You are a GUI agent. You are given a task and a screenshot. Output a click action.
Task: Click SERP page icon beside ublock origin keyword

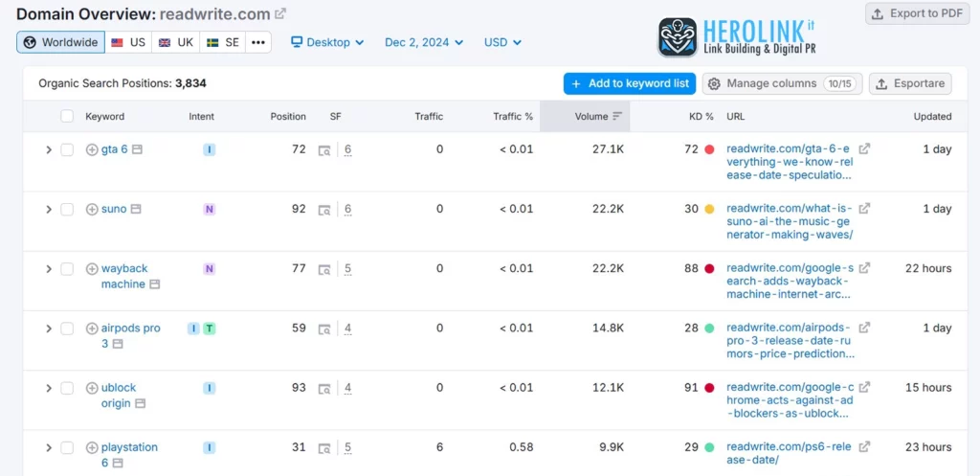(140, 403)
